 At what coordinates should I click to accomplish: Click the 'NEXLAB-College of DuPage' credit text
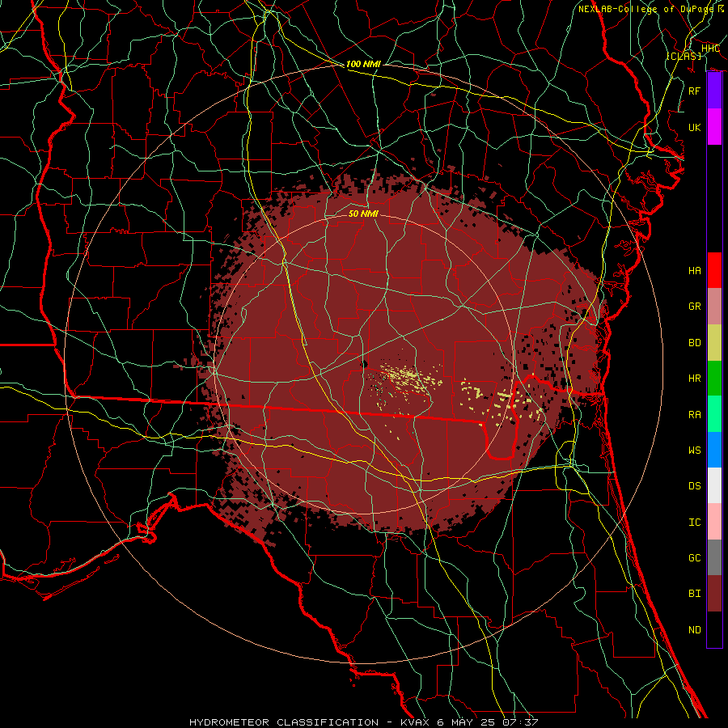tap(645, 9)
